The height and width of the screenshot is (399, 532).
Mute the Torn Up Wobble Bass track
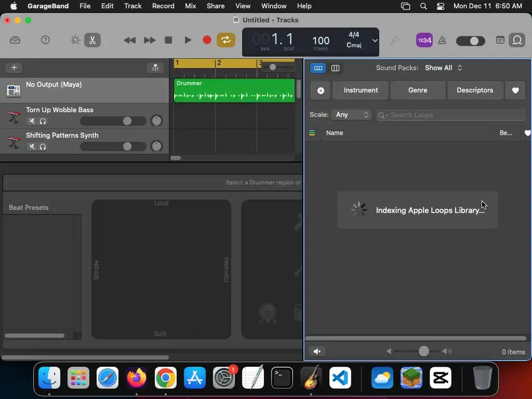[x=32, y=121]
